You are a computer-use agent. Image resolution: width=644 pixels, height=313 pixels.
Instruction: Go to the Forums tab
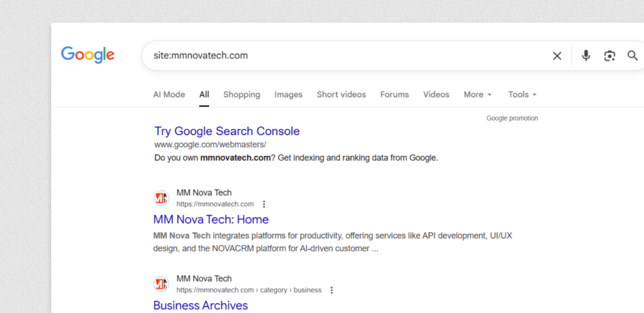(x=394, y=94)
